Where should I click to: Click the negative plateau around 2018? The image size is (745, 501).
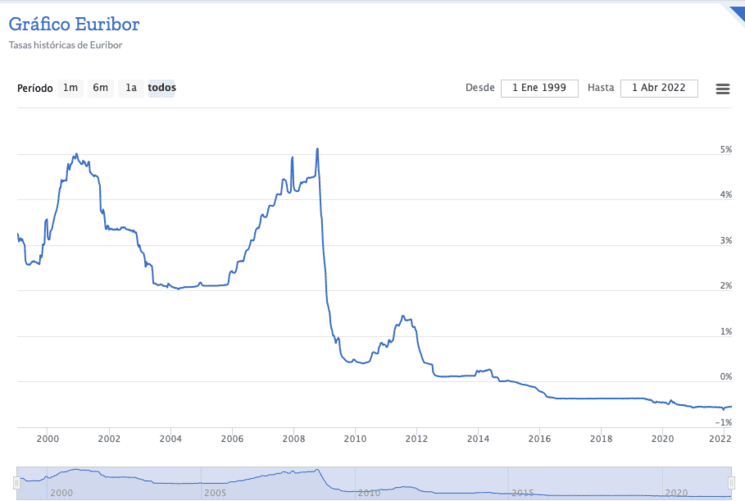click(600, 398)
